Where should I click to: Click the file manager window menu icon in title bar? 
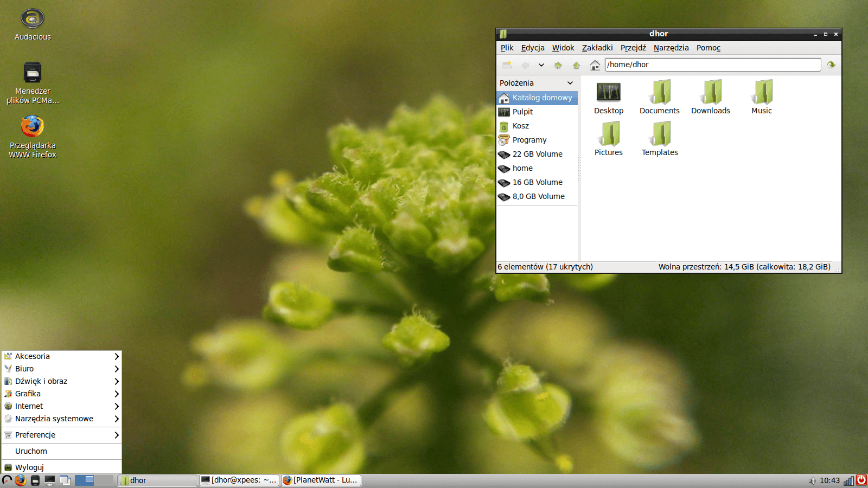503,34
